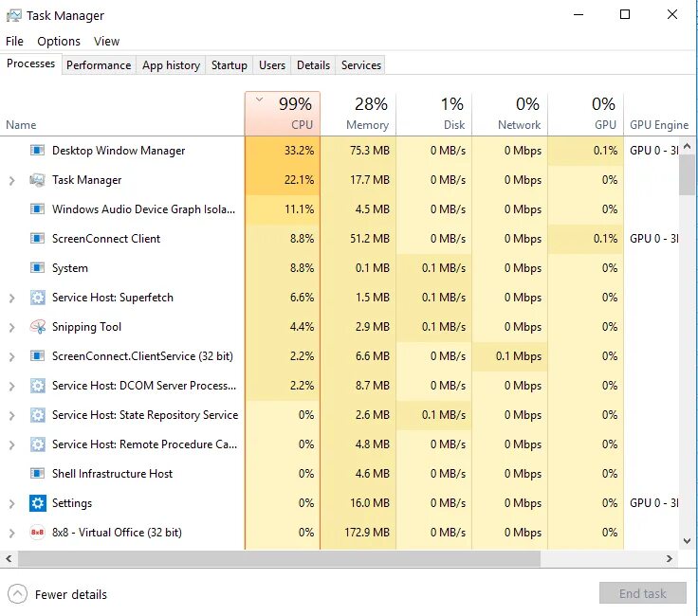
Task: Click the Task Manager process row icon
Action: (x=37, y=180)
